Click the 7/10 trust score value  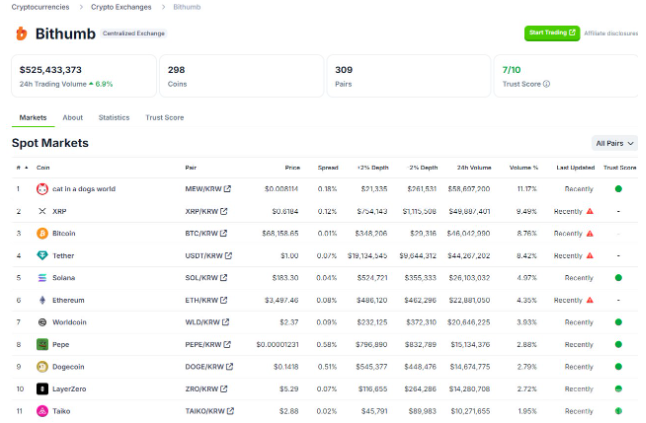[511, 70]
